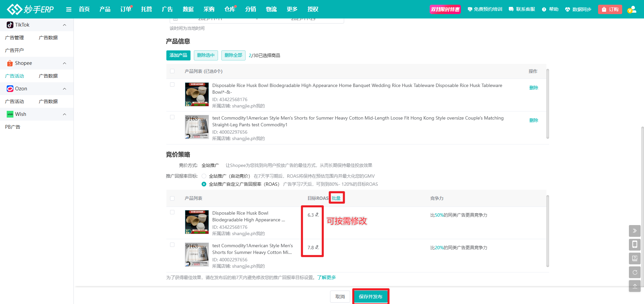Collapse the floating side toolbar with double-arrow icon
Viewport: 644px width, 304px height.
coord(635,231)
